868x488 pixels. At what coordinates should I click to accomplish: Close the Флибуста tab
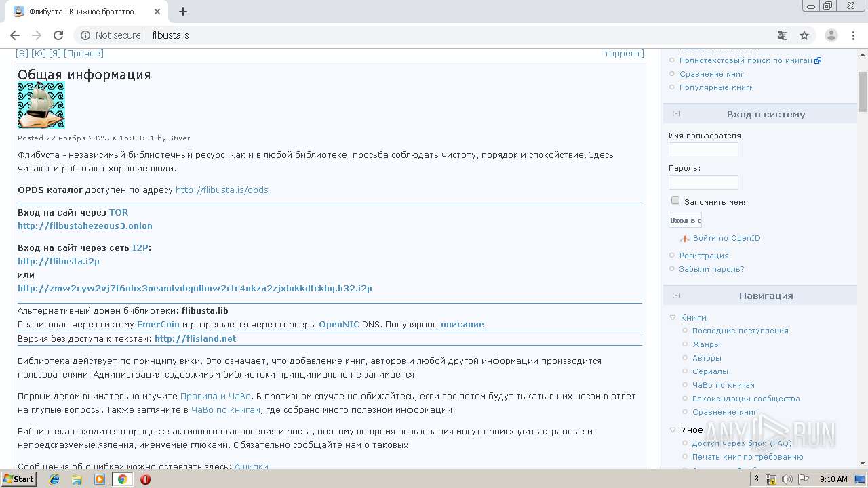coord(157,12)
